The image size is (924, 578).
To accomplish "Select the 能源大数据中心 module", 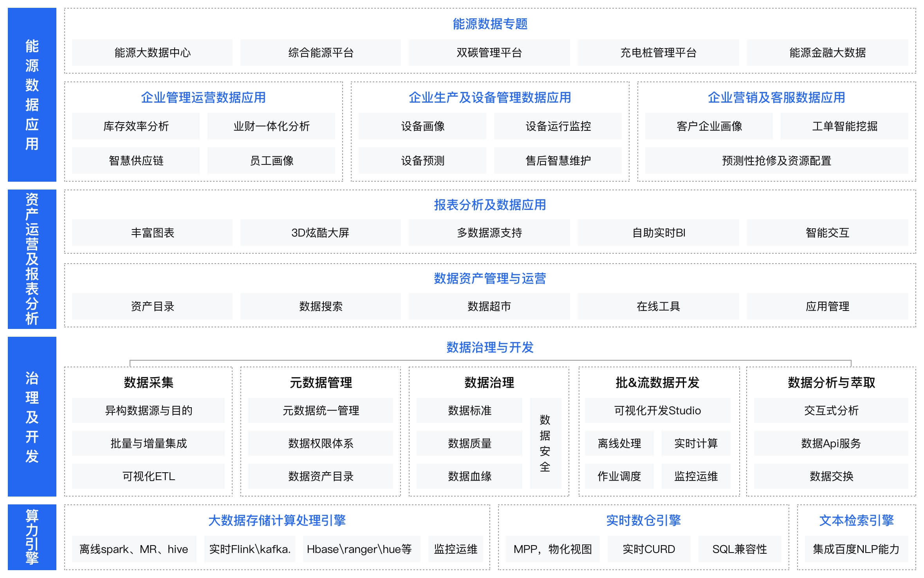I will pyautogui.click(x=153, y=53).
